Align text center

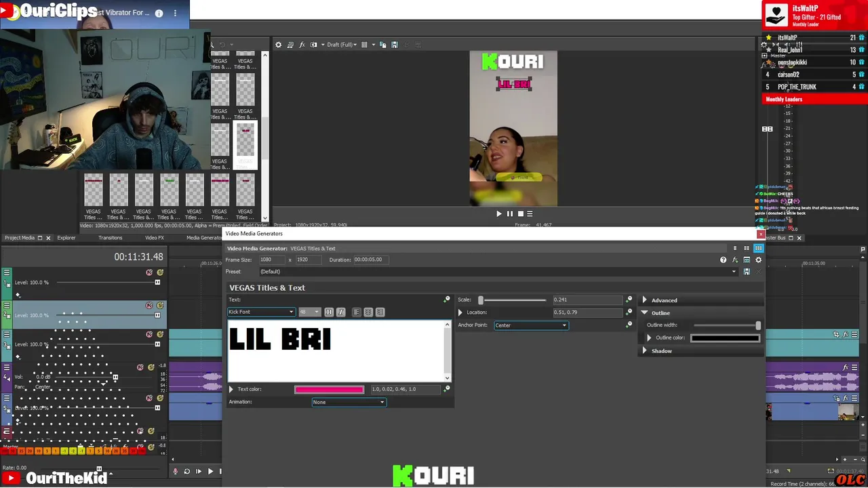[368, 312]
